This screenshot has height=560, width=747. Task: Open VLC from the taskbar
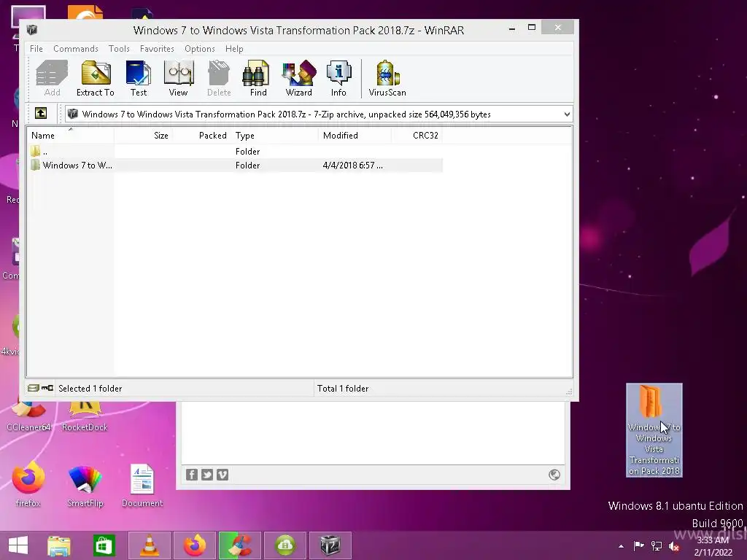pos(149,545)
